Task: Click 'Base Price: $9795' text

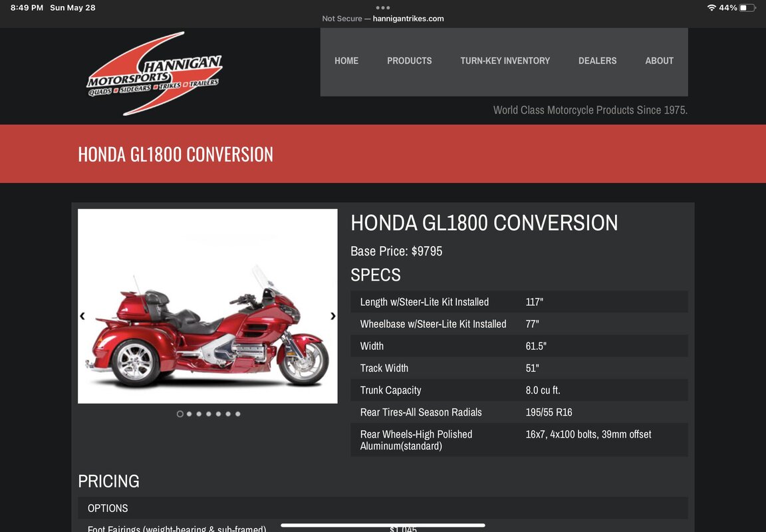Action: coord(396,251)
